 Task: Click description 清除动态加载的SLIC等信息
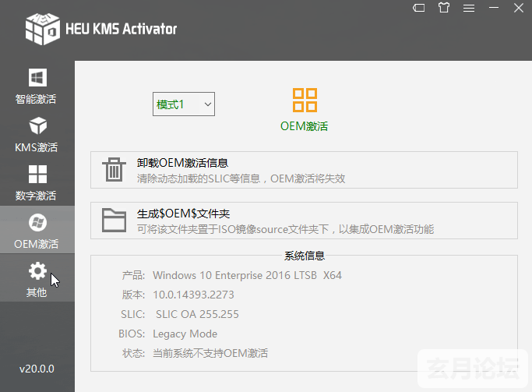(199, 178)
